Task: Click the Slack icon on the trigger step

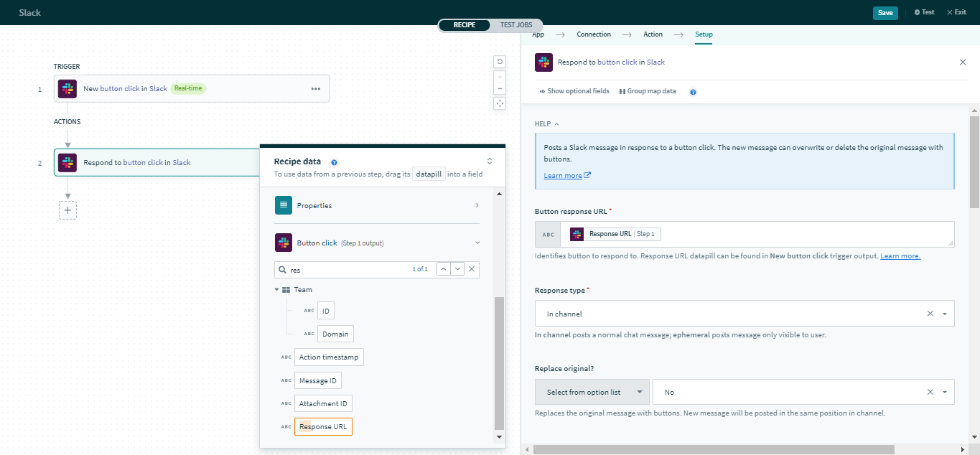Action: pos(67,88)
